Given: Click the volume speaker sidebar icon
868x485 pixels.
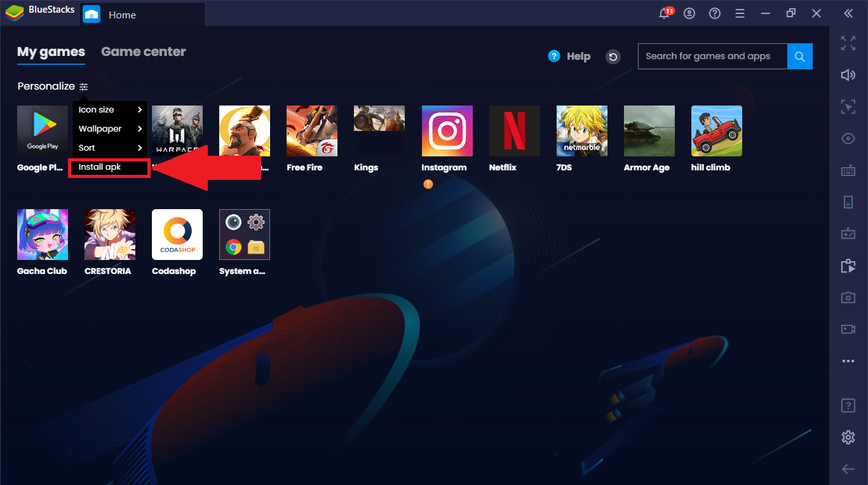Looking at the screenshot, I should (848, 75).
